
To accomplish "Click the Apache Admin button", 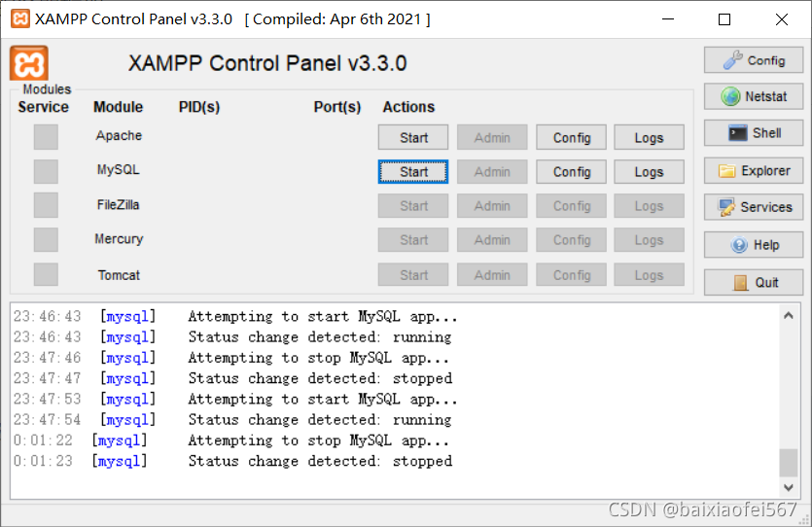I will click(x=492, y=137).
